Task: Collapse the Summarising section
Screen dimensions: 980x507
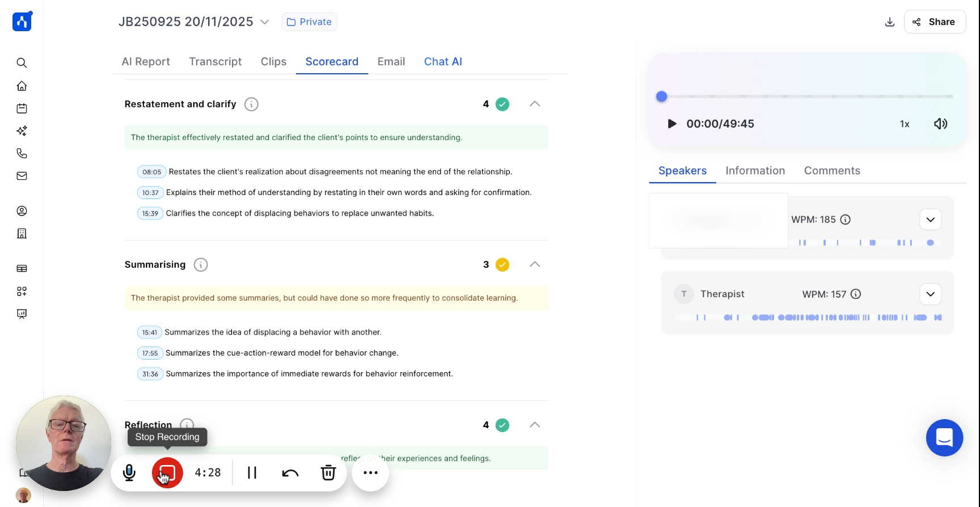Action: [x=534, y=264]
